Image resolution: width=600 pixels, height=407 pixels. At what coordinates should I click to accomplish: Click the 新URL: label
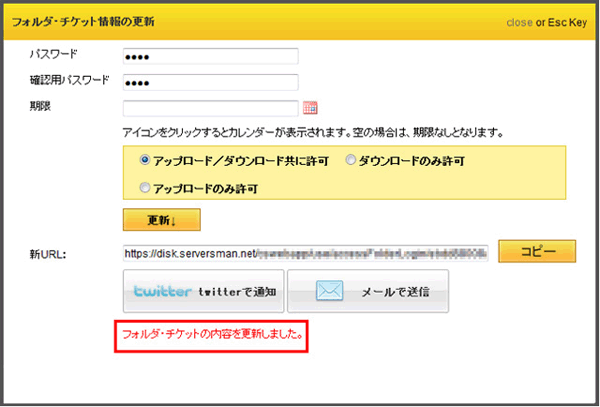48,254
